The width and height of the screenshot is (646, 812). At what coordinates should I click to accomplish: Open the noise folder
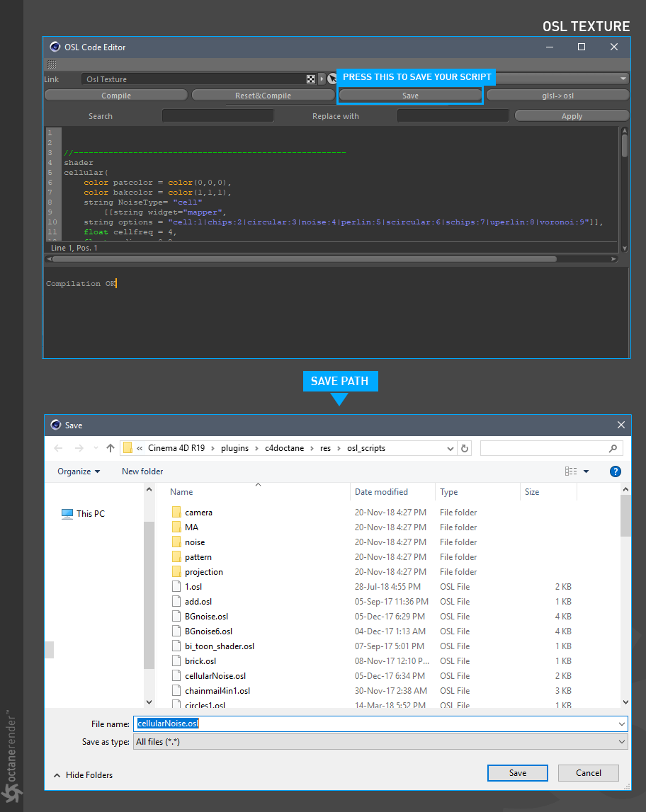click(195, 542)
